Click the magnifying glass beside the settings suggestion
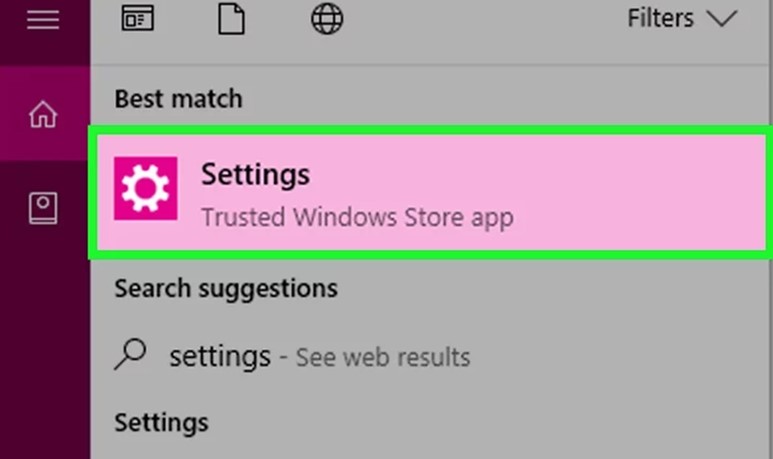 point(132,354)
